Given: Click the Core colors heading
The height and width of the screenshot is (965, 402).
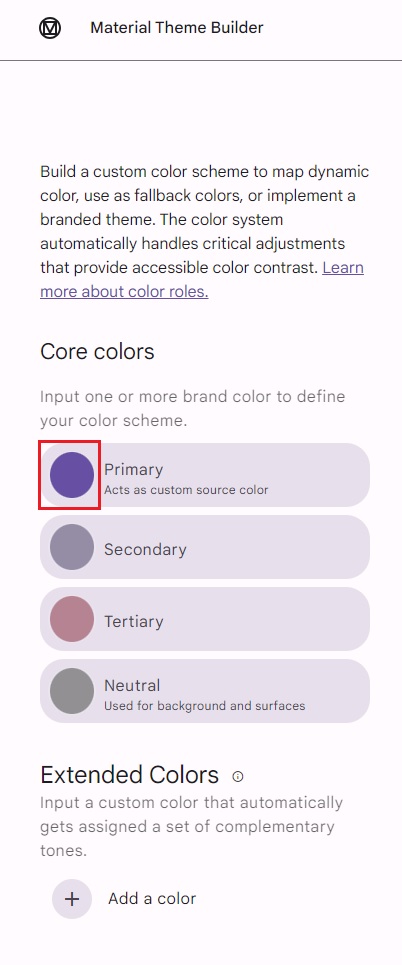Looking at the screenshot, I should [97, 352].
